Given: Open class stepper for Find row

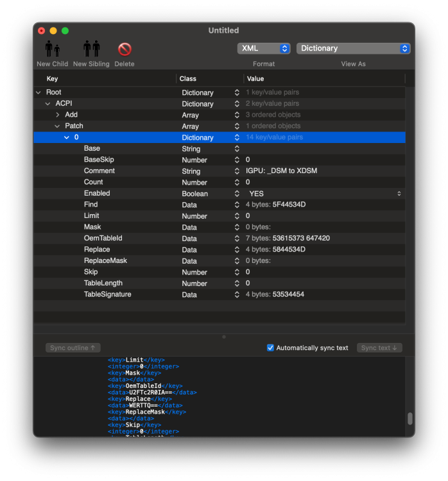Looking at the screenshot, I should [237, 205].
